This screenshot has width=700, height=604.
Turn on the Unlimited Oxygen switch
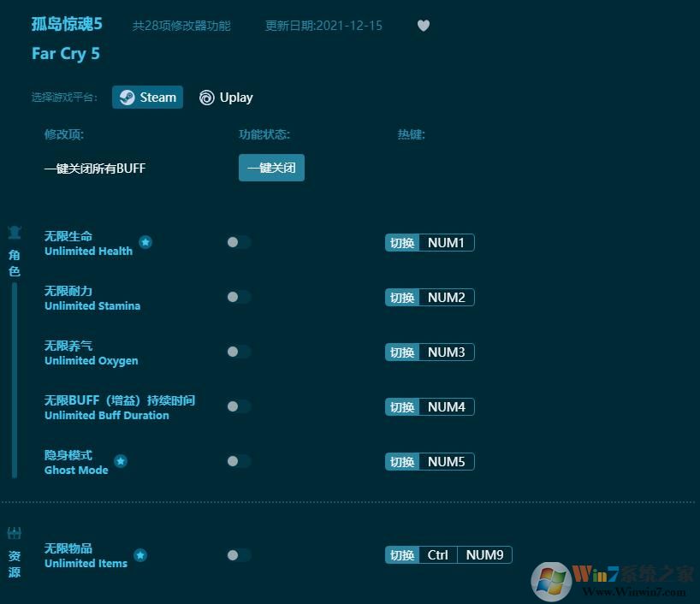238,352
